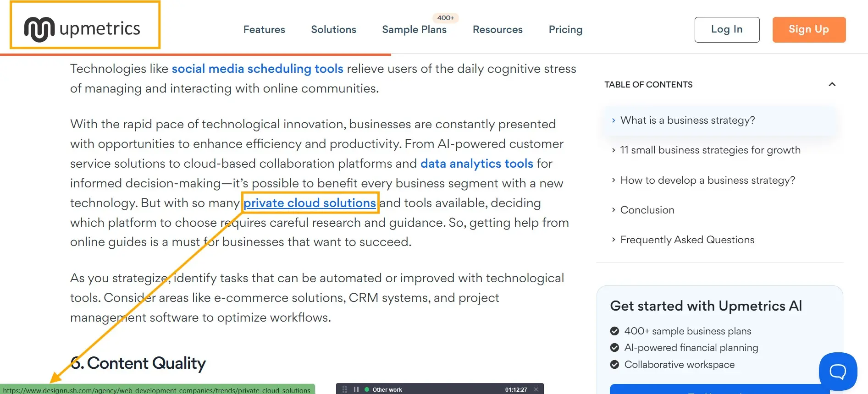Viewport: 868px width, 394px height.
Task: Click the timer bar drag-handle grid icon
Action: click(x=345, y=389)
